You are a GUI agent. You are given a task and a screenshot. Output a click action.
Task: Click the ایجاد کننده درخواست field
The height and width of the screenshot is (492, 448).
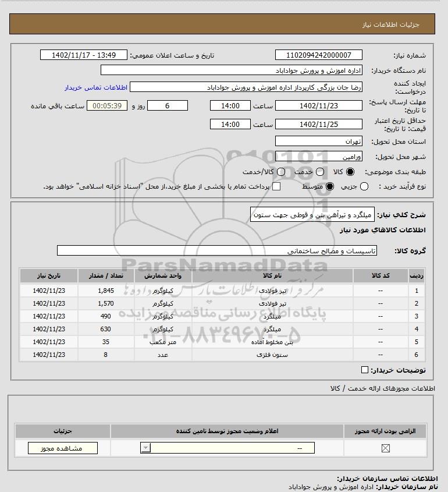246,87
